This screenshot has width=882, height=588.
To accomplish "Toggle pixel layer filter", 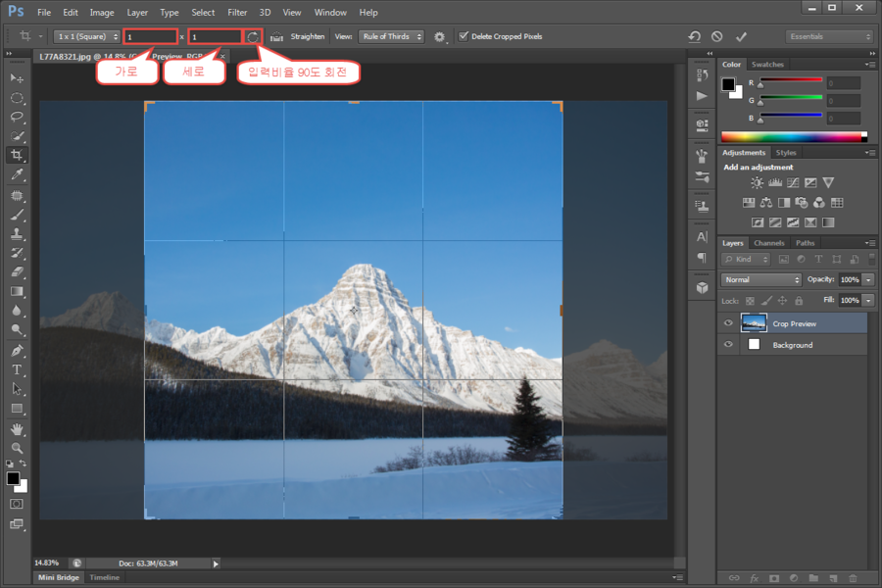I will click(x=784, y=260).
